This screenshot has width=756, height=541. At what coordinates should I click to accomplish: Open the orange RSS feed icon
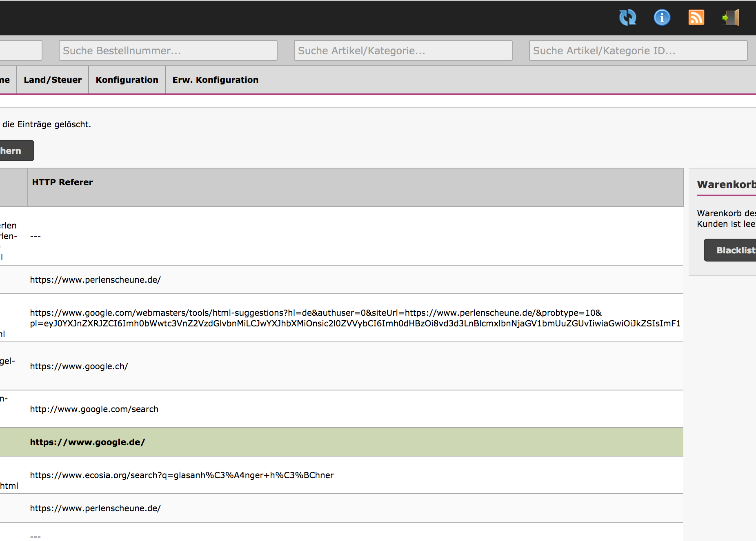(x=696, y=18)
